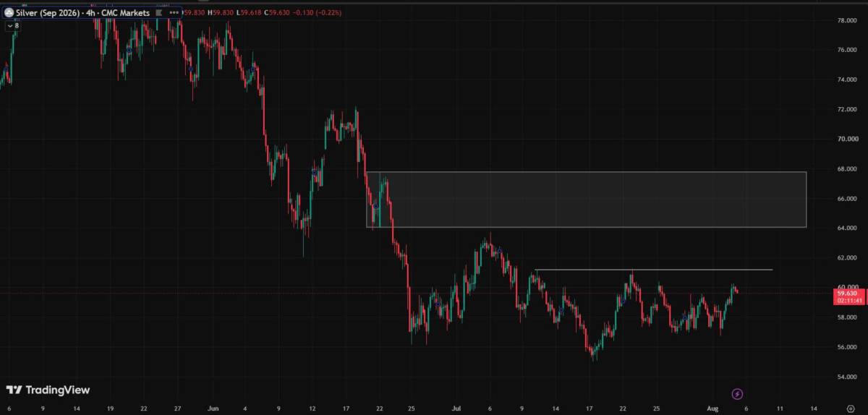Click the red 59.630 current price label
The height and width of the screenshot is (415, 868).
pos(847,293)
